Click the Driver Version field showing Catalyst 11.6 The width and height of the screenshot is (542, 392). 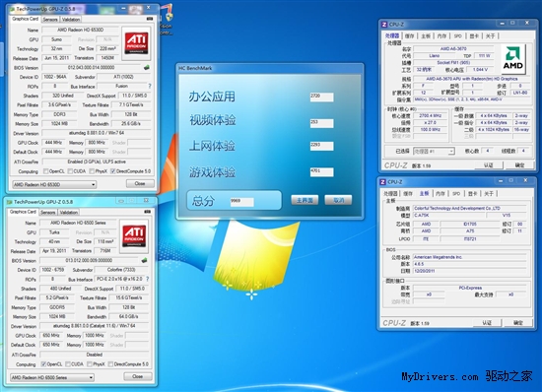94,326
